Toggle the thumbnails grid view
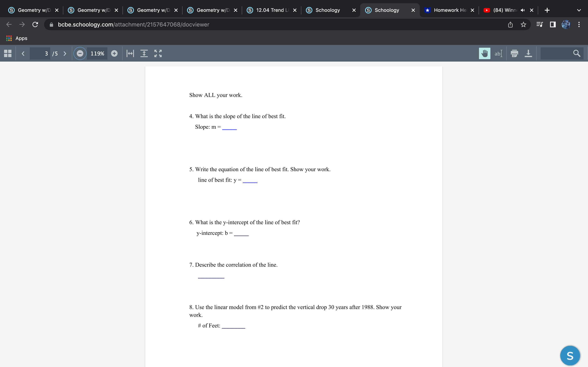This screenshot has width=588, height=367. click(x=8, y=53)
